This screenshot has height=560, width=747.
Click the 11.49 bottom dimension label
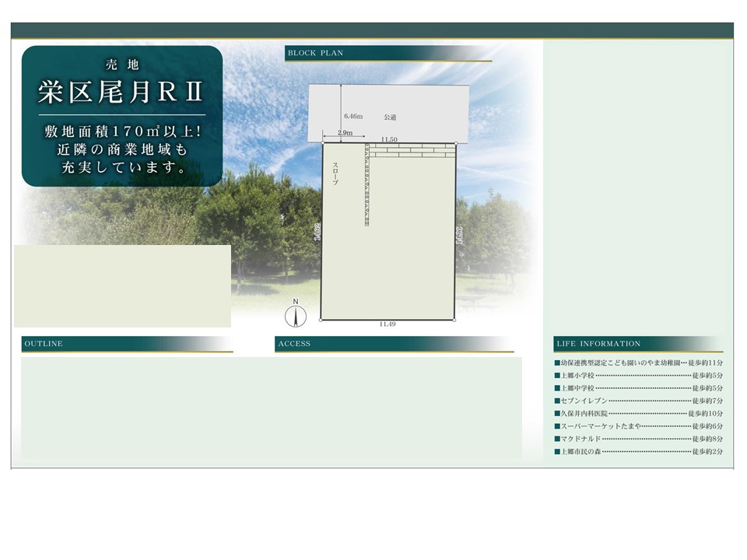point(388,324)
